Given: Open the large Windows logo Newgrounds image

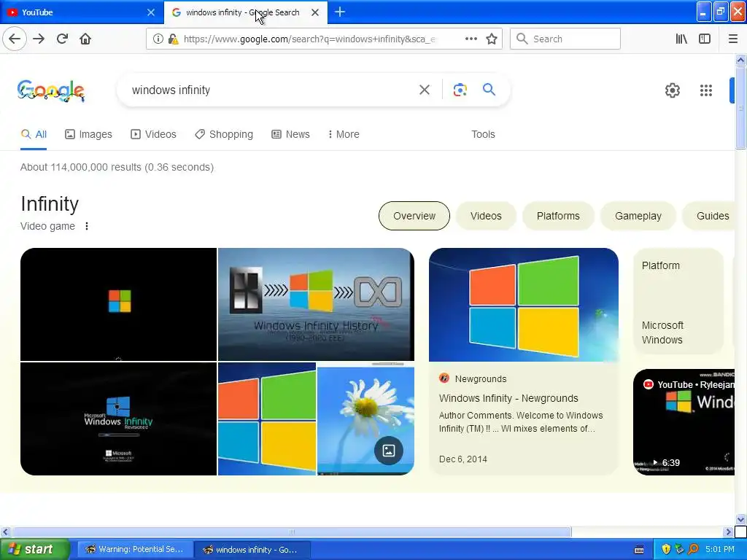Looking at the screenshot, I should coord(524,305).
